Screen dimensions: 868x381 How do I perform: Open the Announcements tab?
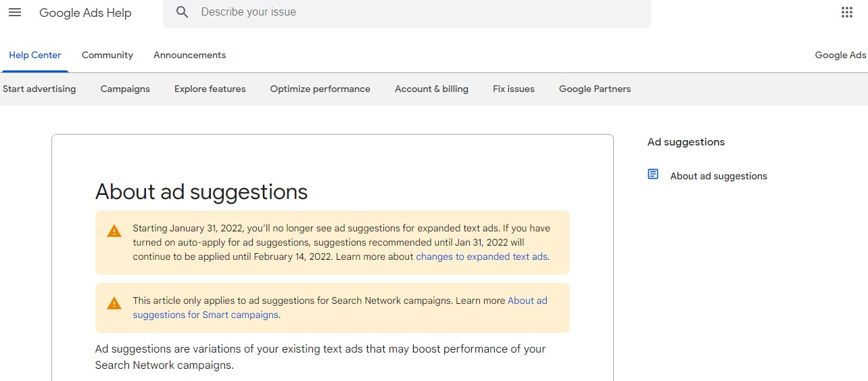[x=189, y=55]
